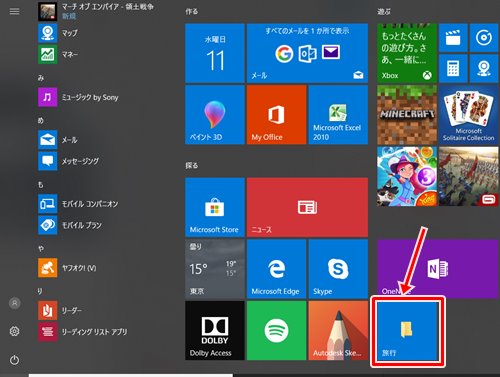
Task: Launch Minecraft tile
Action: (407, 115)
